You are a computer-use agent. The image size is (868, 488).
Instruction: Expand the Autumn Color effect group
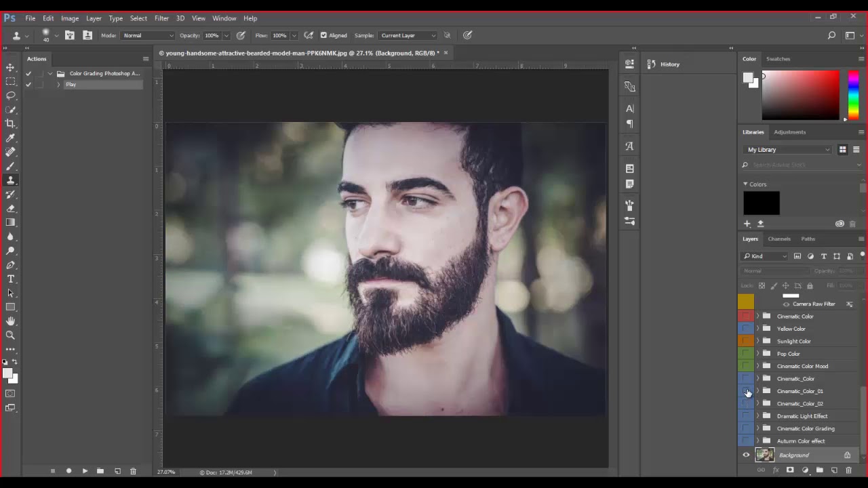point(758,441)
